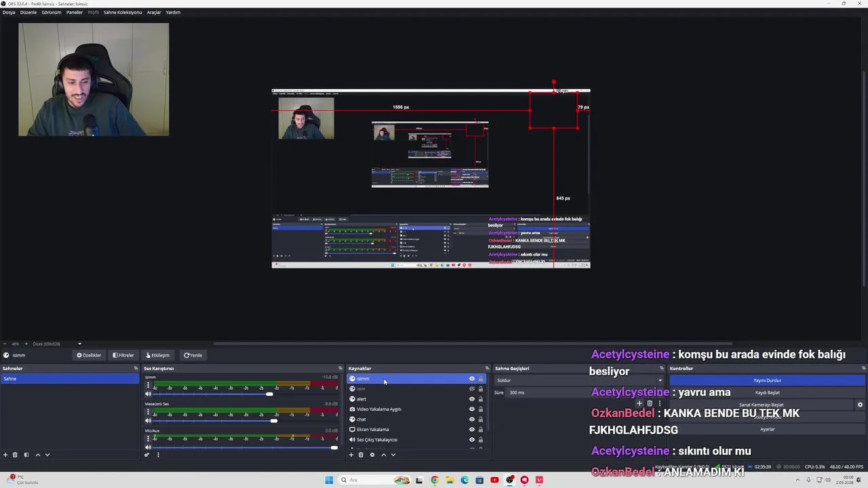Move scene down arrow in Sahneler panel
Viewport: 868px width, 488px height.
(47, 455)
